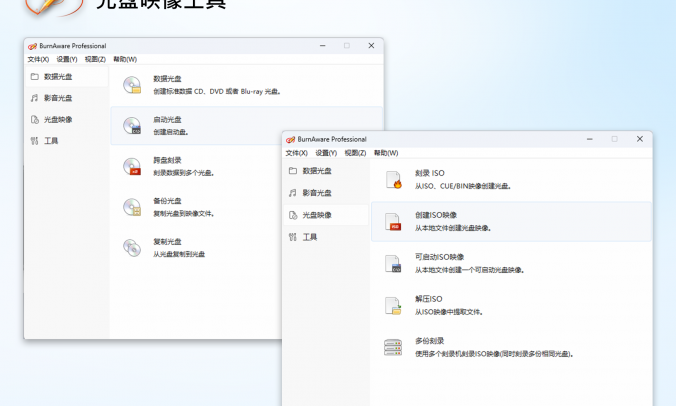Click the 光盘映像 sidebar icon in front window

(x=293, y=215)
